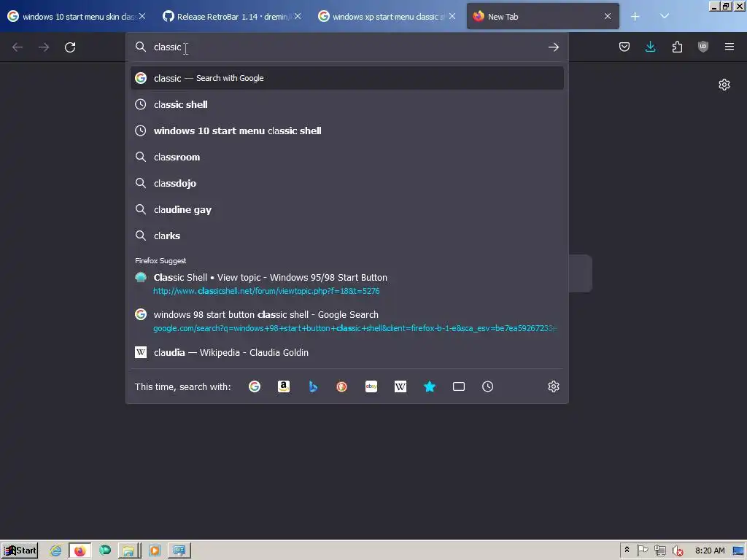Search history with the clock icon
747x560 pixels.
487,386
